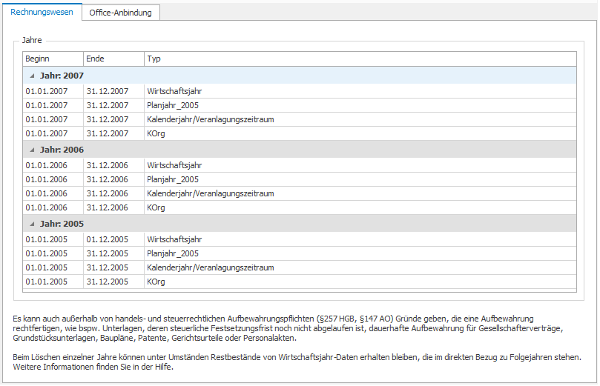The height and width of the screenshot is (386, 600).
Task: Switch to the Rechnungswesen tab
Action: point(42,12)
